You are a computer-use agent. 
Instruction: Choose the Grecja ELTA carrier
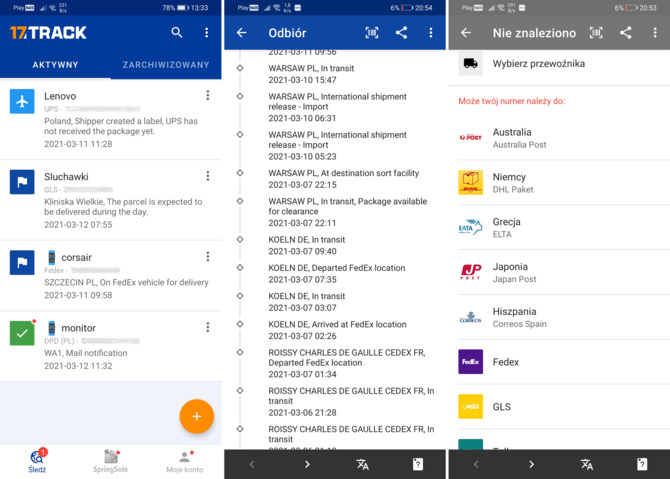pos(559,228)
